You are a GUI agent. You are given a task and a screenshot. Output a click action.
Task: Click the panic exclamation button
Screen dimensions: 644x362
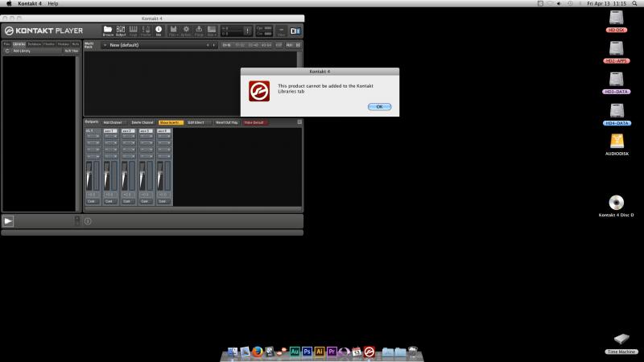(x=247, y=31)
